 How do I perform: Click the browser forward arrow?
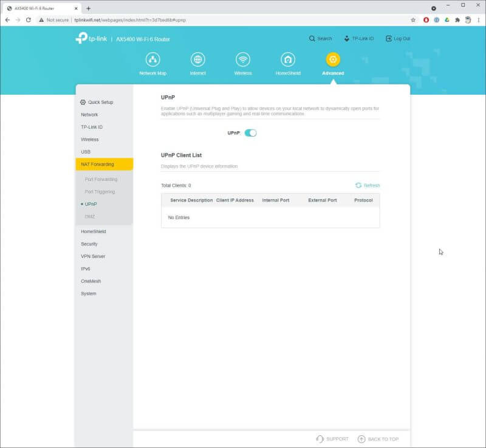18,20
